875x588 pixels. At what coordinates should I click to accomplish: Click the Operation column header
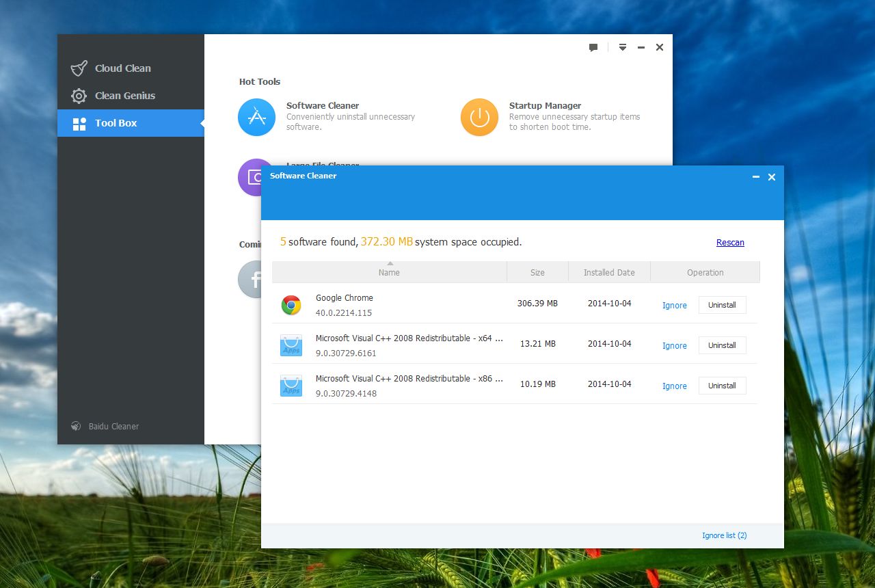pyautogui.click(x=705, y=272)
